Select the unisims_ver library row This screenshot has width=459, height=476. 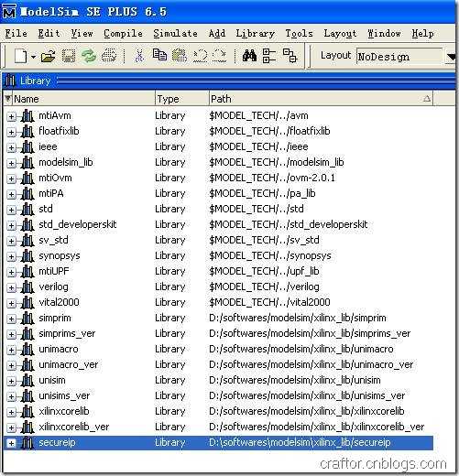[x=218, y=395]
